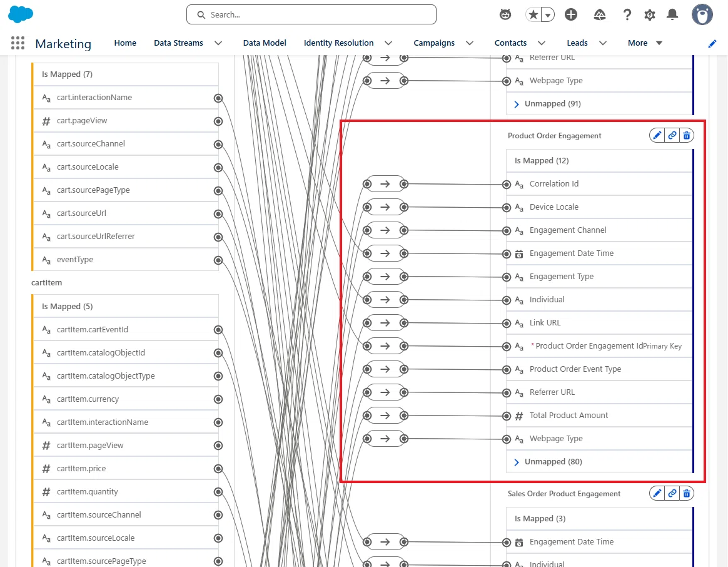This screenshot has width=728, height=567.
Task: Expand the Identity Resolution tab dropdown
Action: tap(388, 43)
